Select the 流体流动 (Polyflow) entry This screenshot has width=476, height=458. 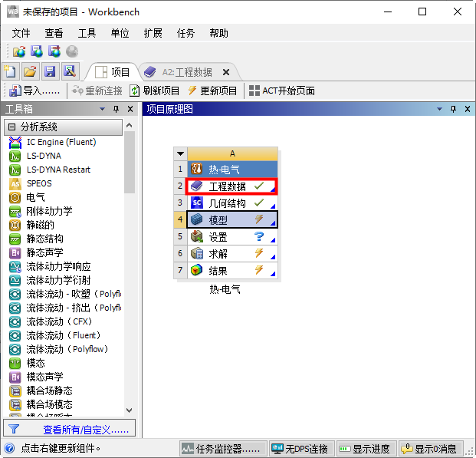point(58,349)
